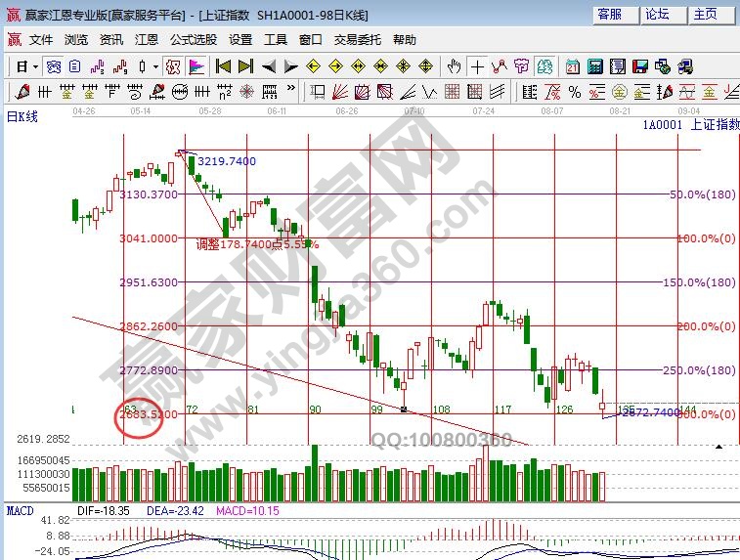Click the 论坛 button
740x560 pixels.
point(658,14)
